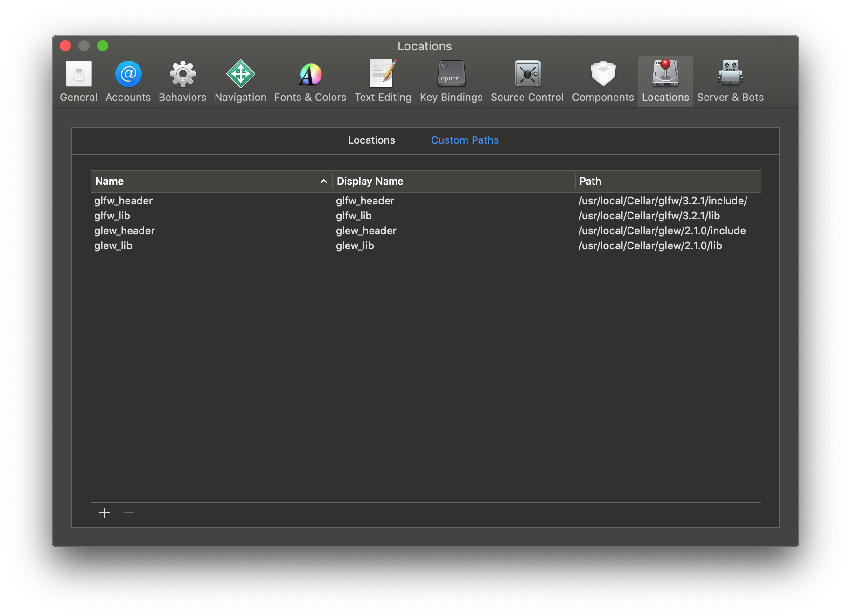The image size is (851, 616).
Task: Select the glew_header name cell
Action: [x=124, y=231]
